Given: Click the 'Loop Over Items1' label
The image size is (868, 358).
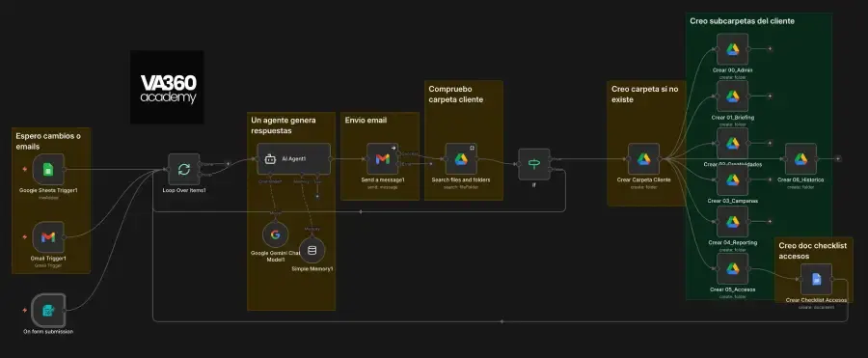Looking at the screenshot, I should (x=184, y=190).
